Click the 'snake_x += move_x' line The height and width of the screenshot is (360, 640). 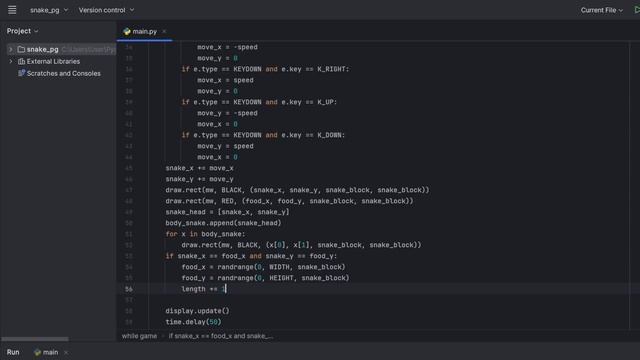click(199, 168)
